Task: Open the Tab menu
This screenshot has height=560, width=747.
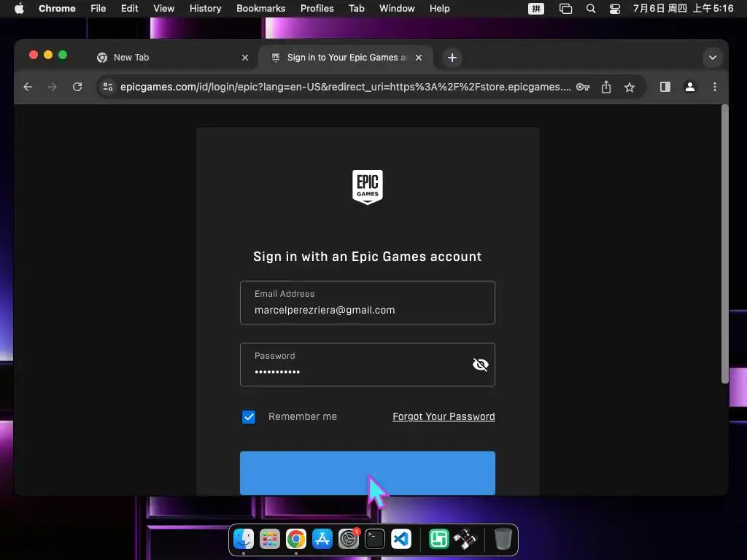Action: (x=356, y=9)
